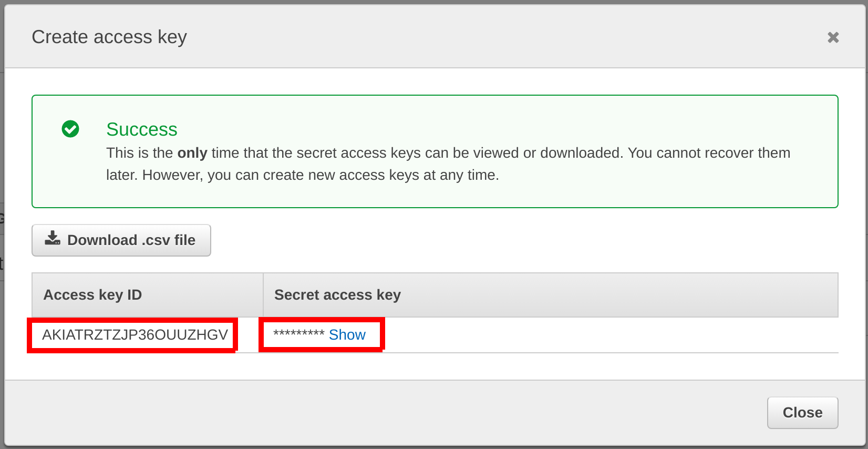
Task: Dismiss the dialog with the X icon
Action: point(833,37)
